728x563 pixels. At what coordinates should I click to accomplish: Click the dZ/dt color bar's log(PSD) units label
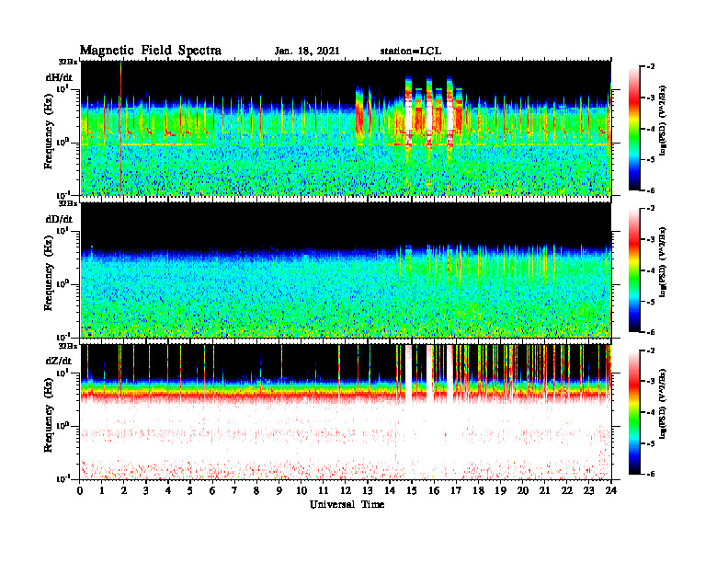click(x=663, y=404)
